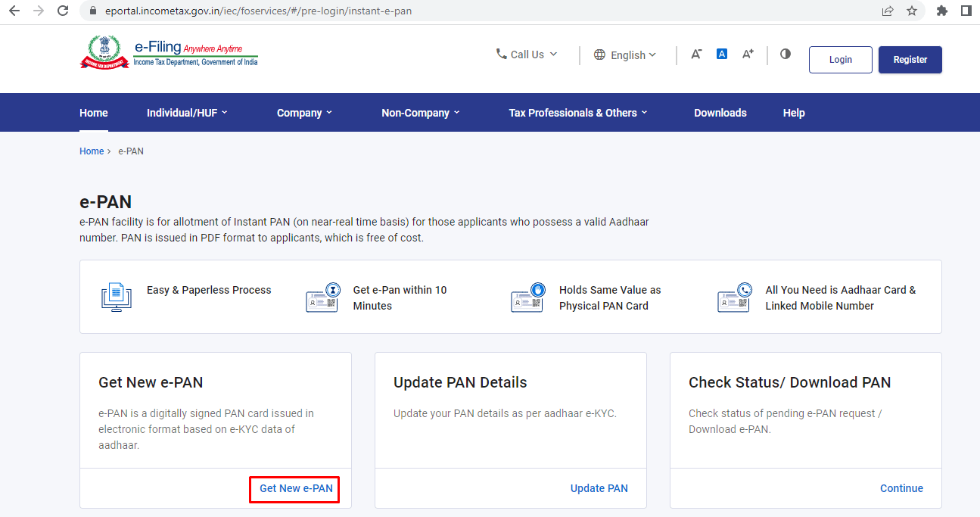
Task: Click the browser extensions puzzle icon
Action: [942, 11]
